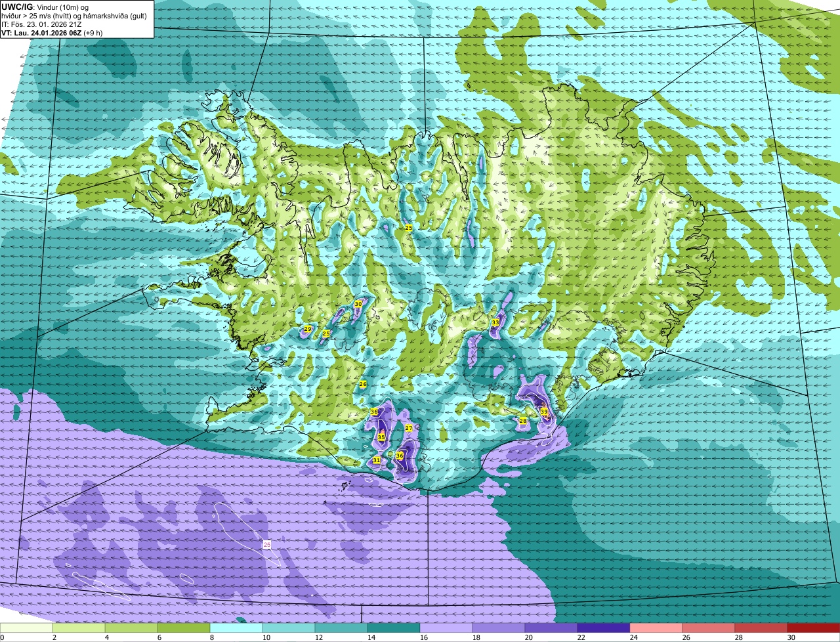Pick the 10 to 12 legend swatch
840x642 pixels.
[x=289, y=628]
